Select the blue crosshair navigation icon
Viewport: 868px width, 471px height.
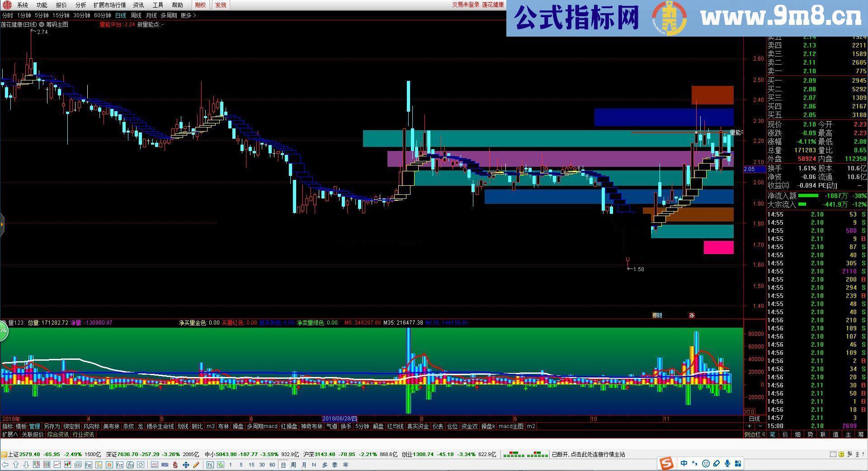coord(186,465)
